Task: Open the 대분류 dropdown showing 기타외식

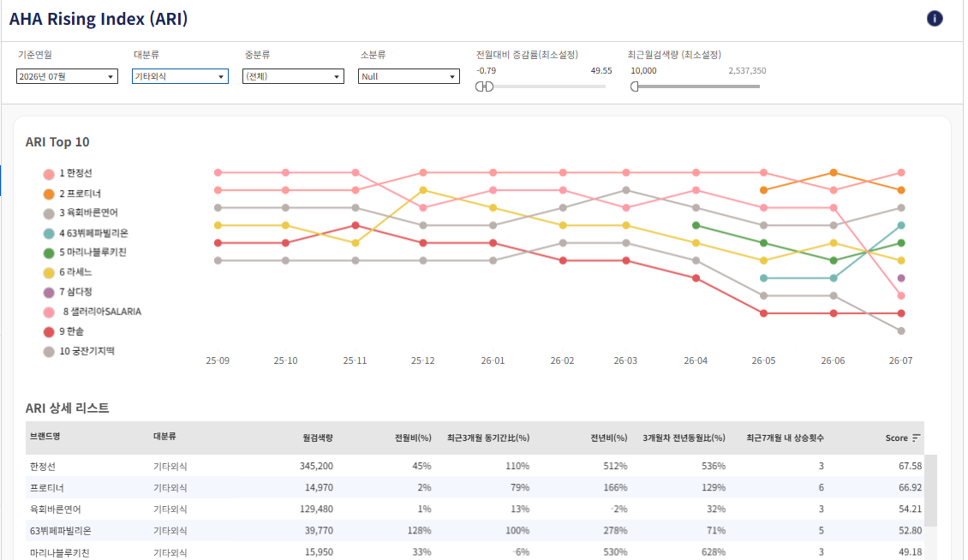Action: click(180, 76)
